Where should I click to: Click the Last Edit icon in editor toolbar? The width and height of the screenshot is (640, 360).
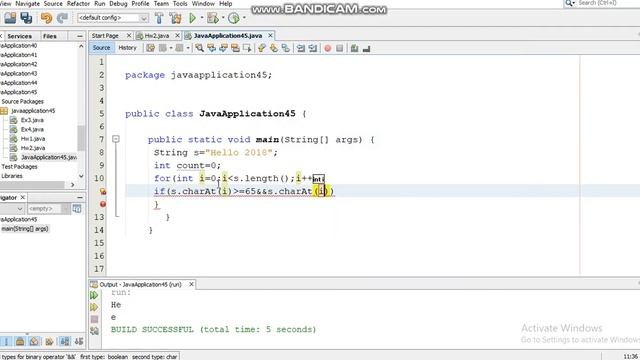[151, 48]
